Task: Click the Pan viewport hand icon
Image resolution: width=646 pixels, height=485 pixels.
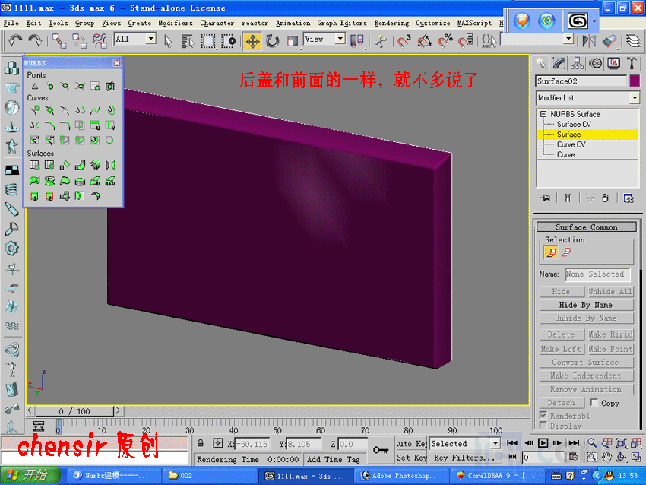Action: [x=606, y=457]
